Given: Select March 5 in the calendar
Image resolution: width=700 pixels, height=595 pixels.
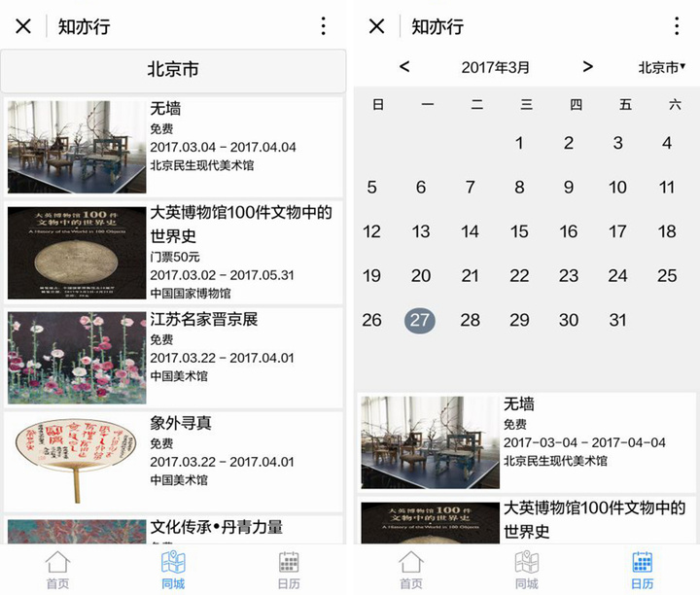Looking at the screenshot, I should tap(371, 188).
